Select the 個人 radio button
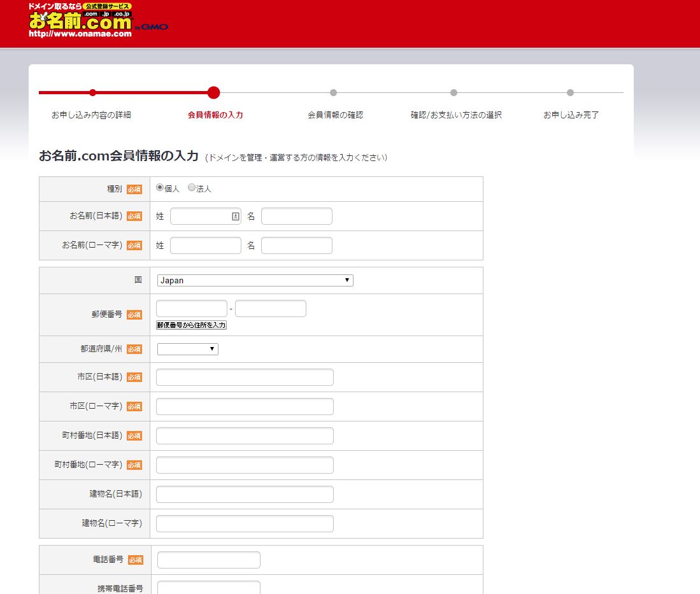Screen dimensions: 700x594 pyautogui.click(x=160, y=187)
